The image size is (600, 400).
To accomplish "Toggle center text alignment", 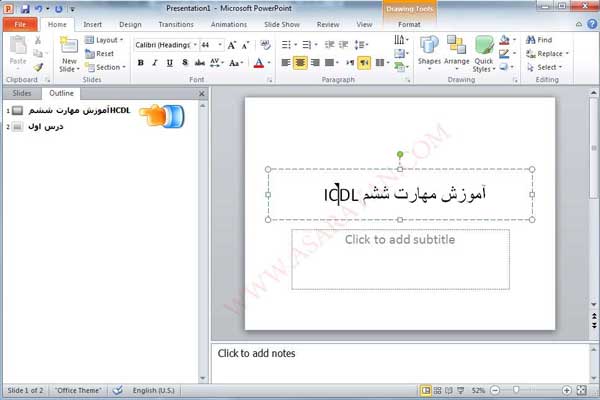I will [x=300, y=62].
